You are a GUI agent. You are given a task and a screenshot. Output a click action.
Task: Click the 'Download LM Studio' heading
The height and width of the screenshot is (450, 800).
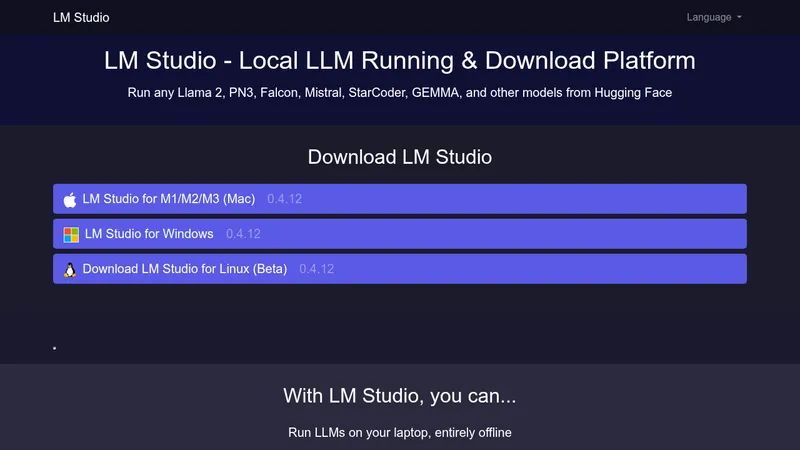(399, 157)
